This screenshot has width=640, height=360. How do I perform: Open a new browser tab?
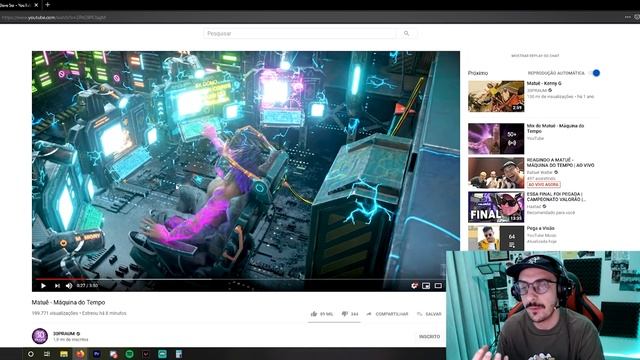tap(47, 5)
